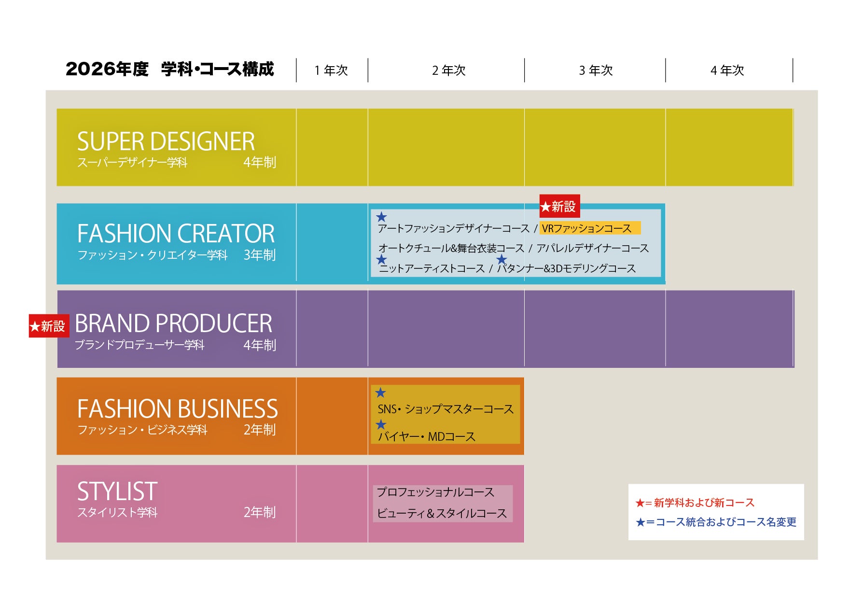Select the ファッション・ビジネス学科 label
The height and width of the screenshot is (616, 864).
point(142,430)
